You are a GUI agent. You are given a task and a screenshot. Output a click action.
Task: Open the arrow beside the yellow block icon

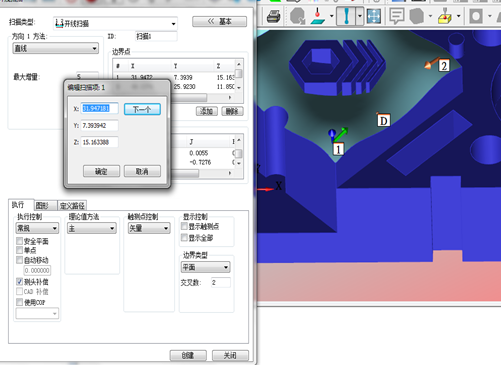[x=459, y=16]
